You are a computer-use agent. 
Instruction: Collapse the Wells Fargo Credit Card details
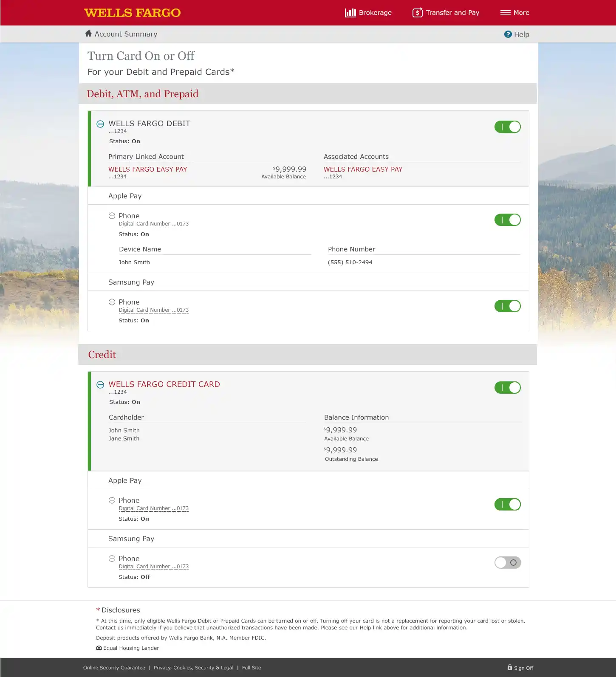tap(100, 385)
